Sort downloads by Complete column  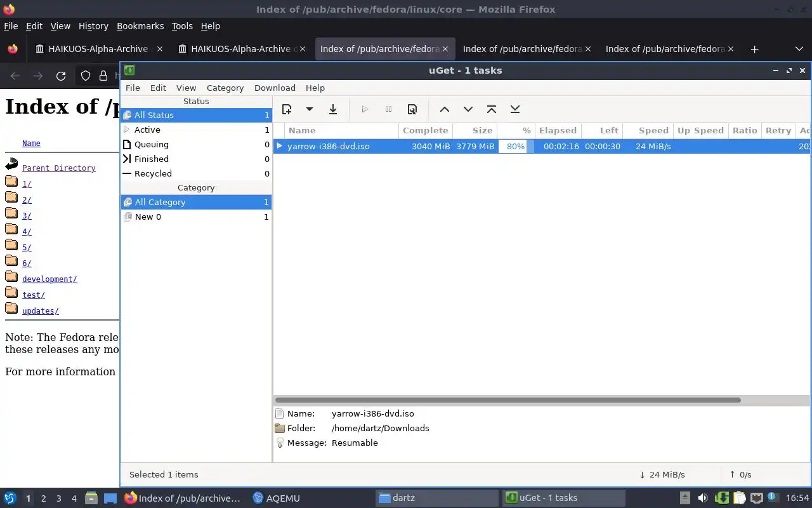426,130
